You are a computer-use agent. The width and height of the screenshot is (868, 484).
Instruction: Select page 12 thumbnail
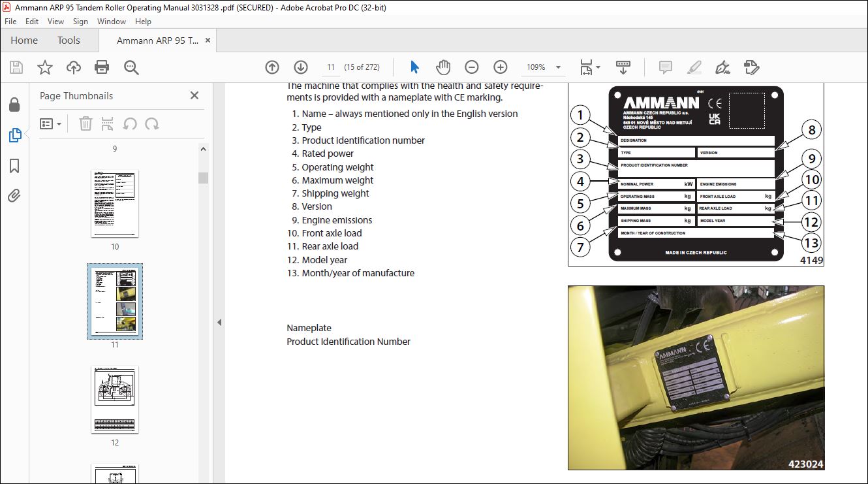point(115,398)
